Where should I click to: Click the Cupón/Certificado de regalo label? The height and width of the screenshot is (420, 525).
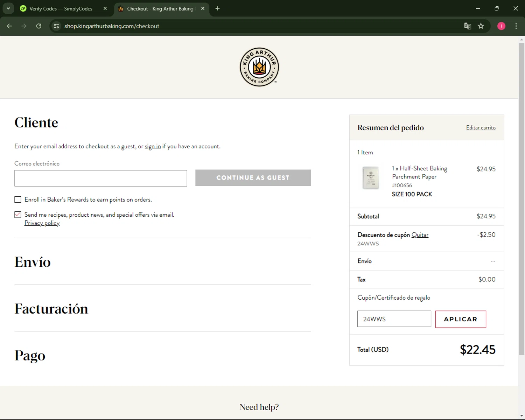394,298
